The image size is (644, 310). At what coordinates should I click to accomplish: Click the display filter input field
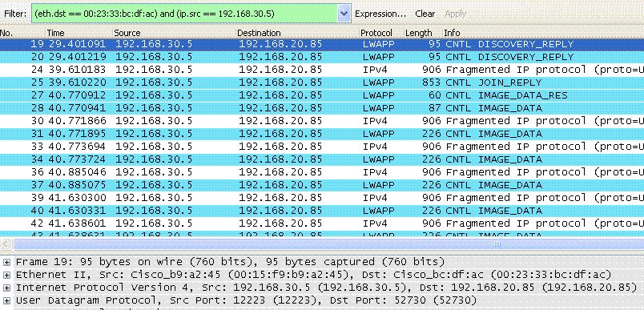(185, 14)
